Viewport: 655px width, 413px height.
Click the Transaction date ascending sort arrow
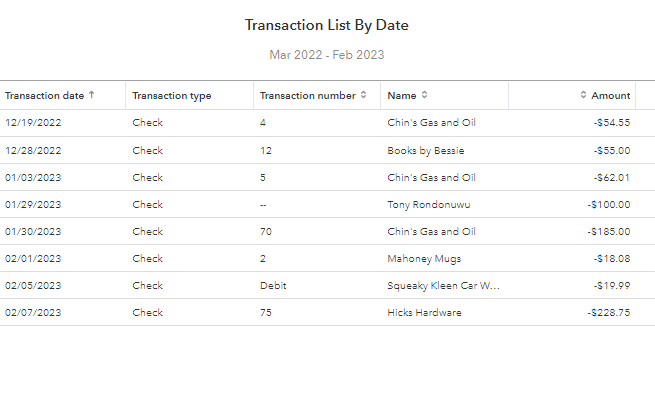[91, 95]
